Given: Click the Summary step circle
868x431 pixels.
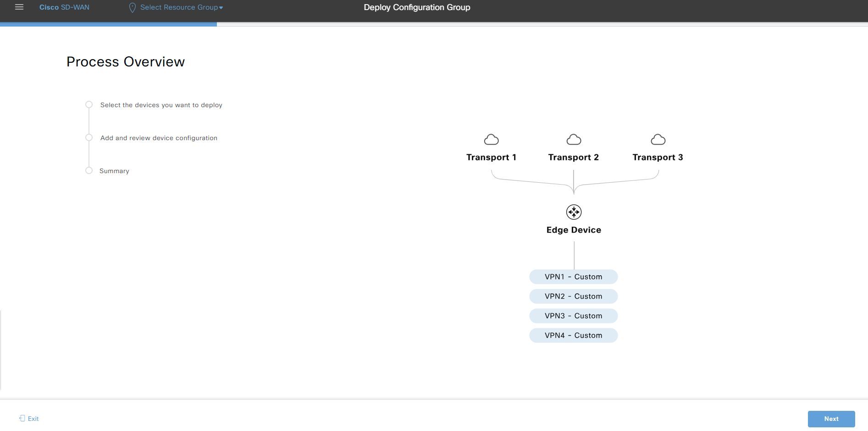Looking at the screenshot, I should (89, 170).
